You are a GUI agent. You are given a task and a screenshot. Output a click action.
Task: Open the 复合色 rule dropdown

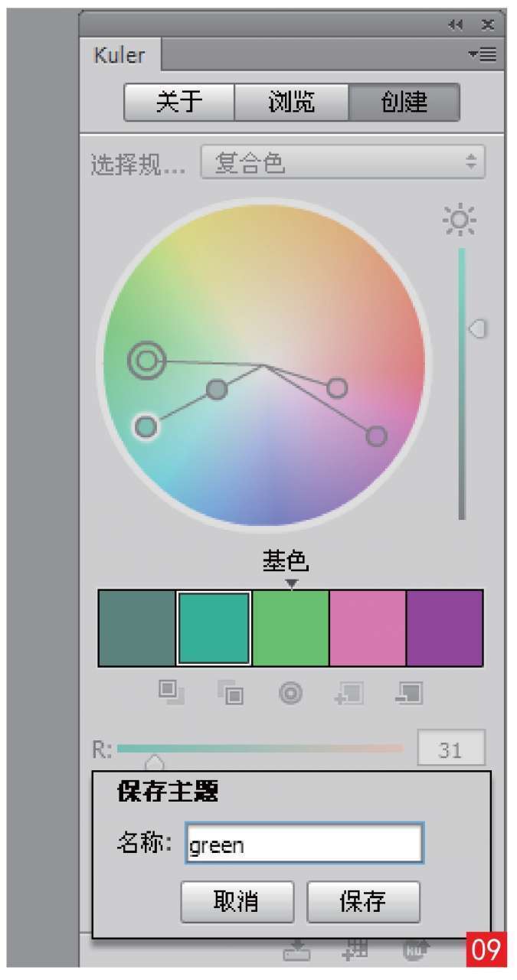coord(343,162)
